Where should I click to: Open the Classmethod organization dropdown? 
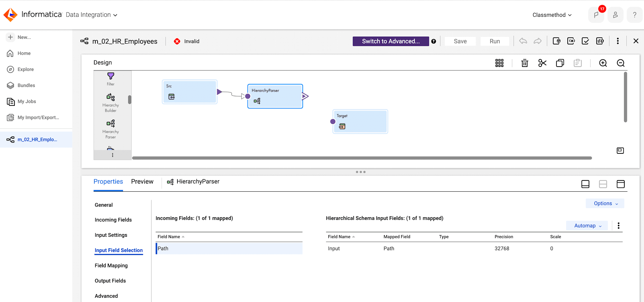click(552, 15)
